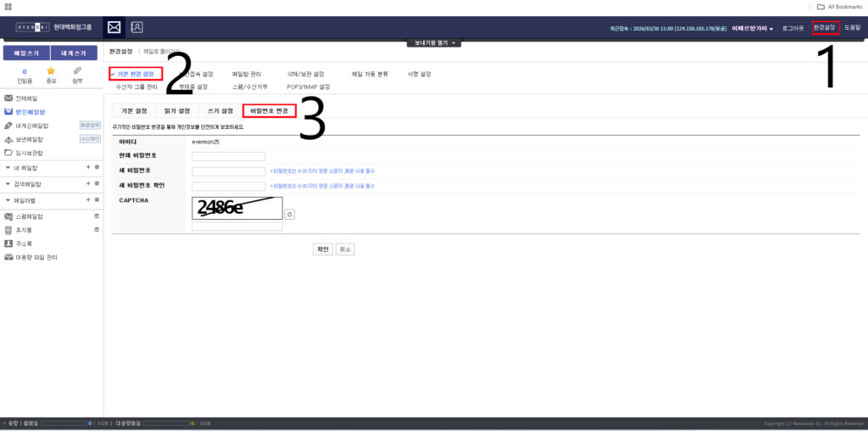Open the mail envelope icon in header
The width and height of the screenshot is (868, 431).
(114, 27)
